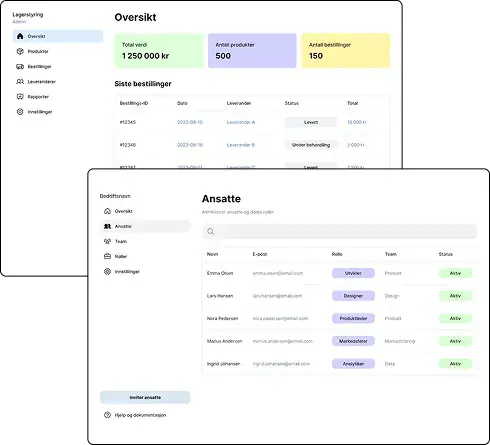490x445 pixels.
Task: Click the group icon beside Team
Action: [107, 241]
